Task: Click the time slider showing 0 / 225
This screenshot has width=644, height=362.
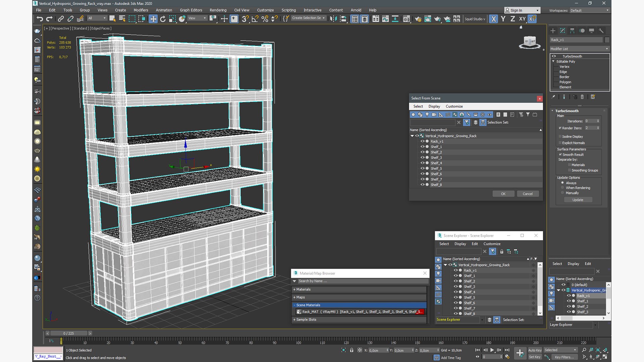Action: point(69,333)
